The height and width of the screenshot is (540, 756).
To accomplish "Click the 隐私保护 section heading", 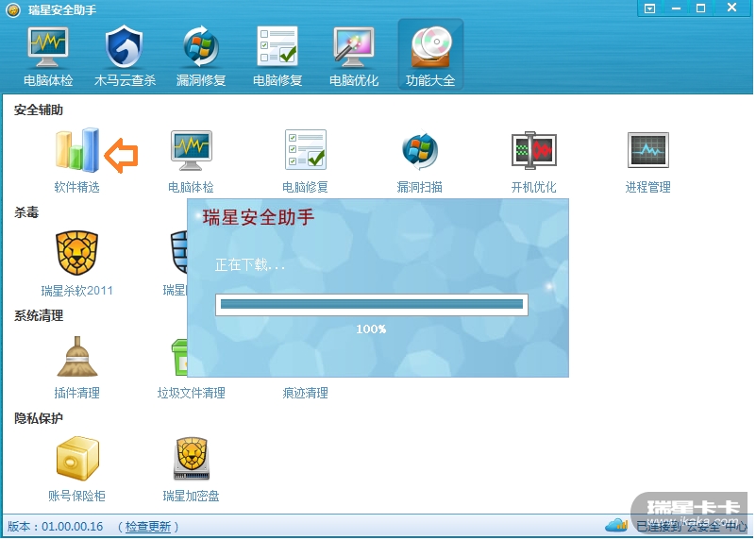I will click(39, 418).
